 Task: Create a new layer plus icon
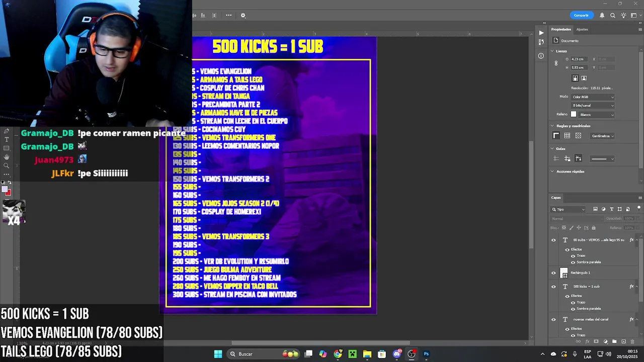(623, 341)
